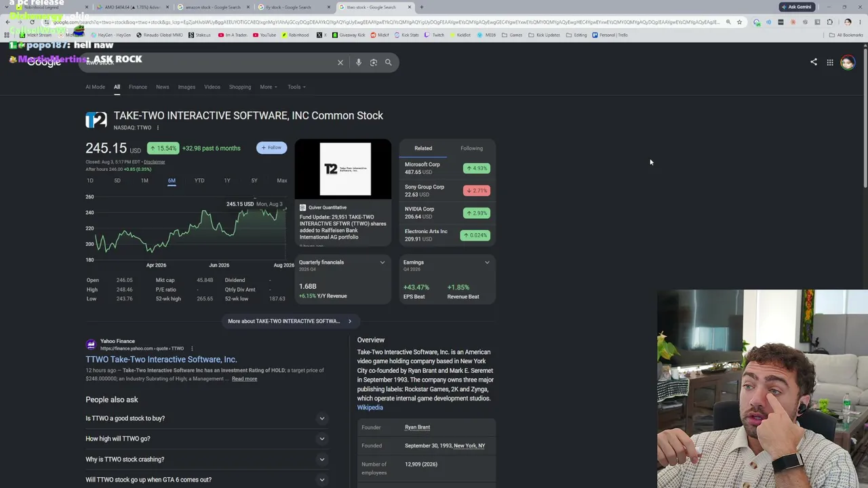Switch to the Following stocks tab
Image resolution: width=868 pixels, height=488 pixels.
pos(472,148)
